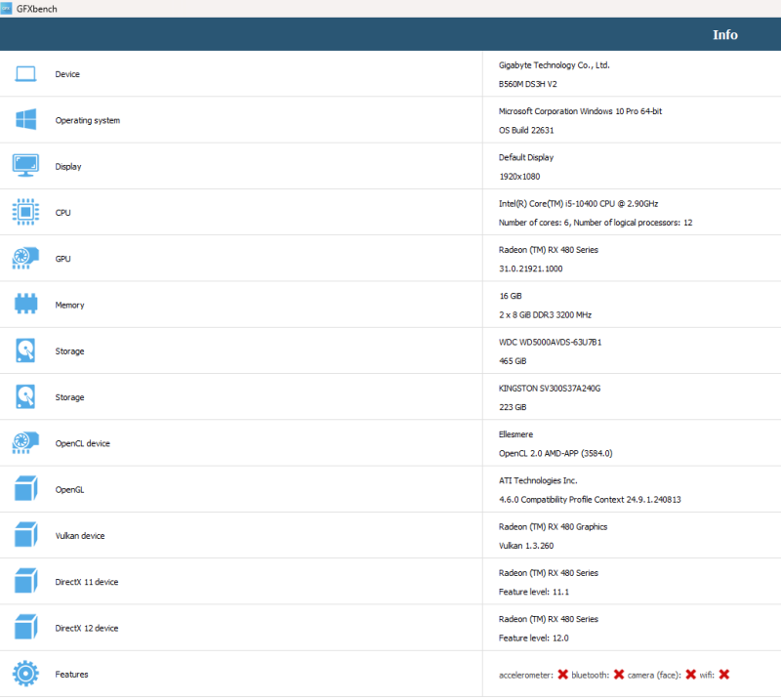This screenshot has width=781, height=700.
Task: Click the graphics card icon beside OpenCL device
Action: (x=25, y=442)
